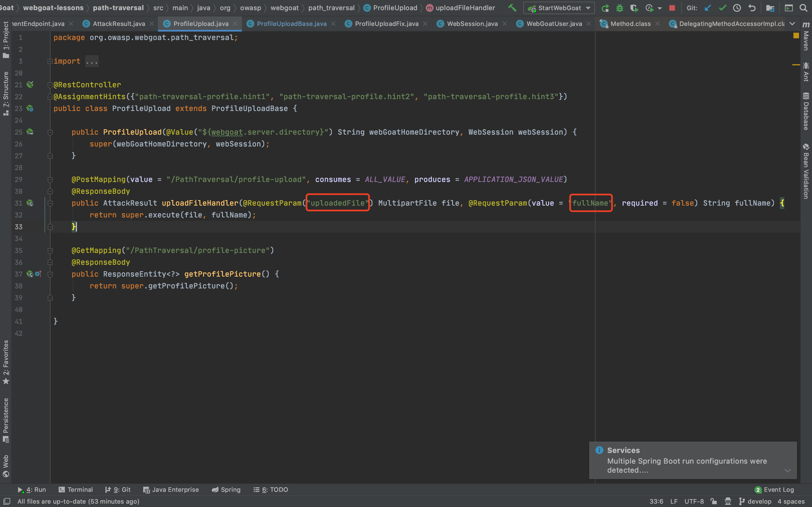The image size is (812, 507).
Task: Toggle the read-only lock icon in status bar
Action: pyautogui.click(x=714, y=501)
